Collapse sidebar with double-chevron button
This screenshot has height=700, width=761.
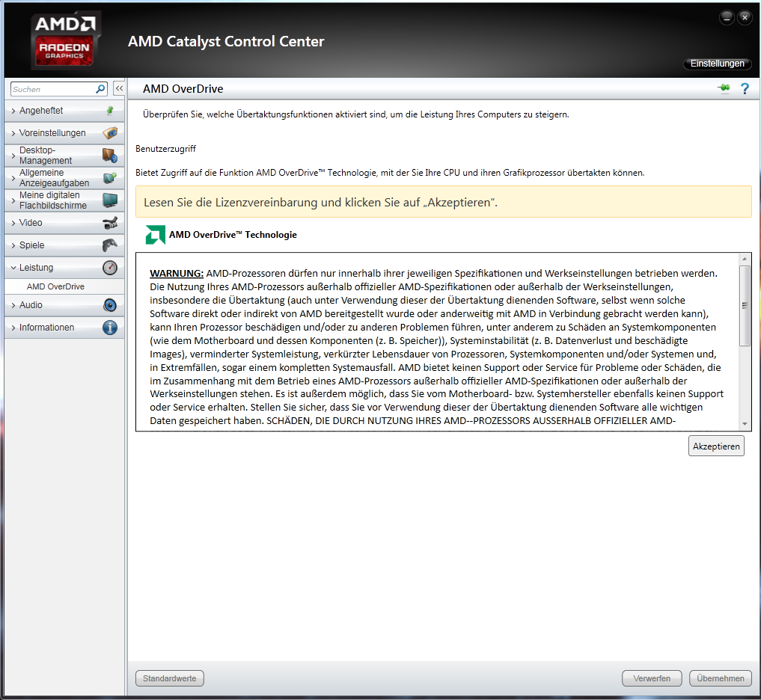click(x=119, y=88)
